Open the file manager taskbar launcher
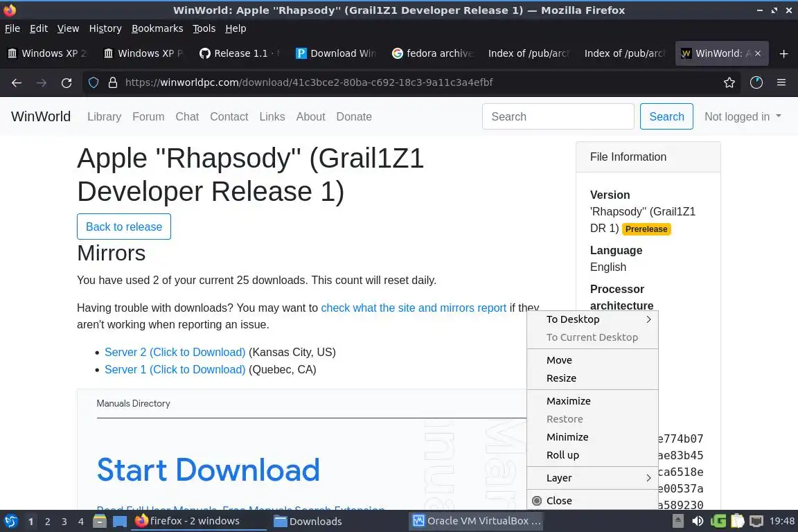 pyautogui.click(x=100, y=521)
